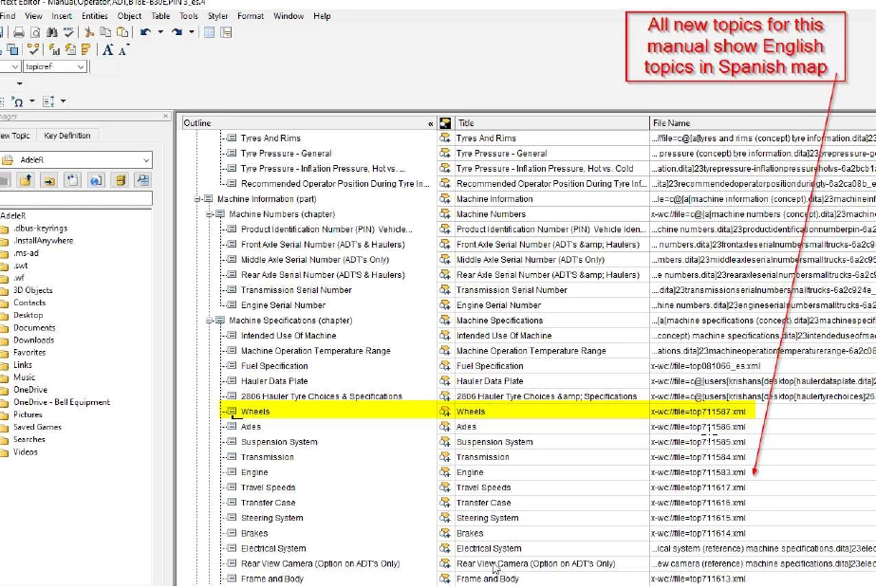Open the Help menu

pyautogui.click(x=322, y=16)
